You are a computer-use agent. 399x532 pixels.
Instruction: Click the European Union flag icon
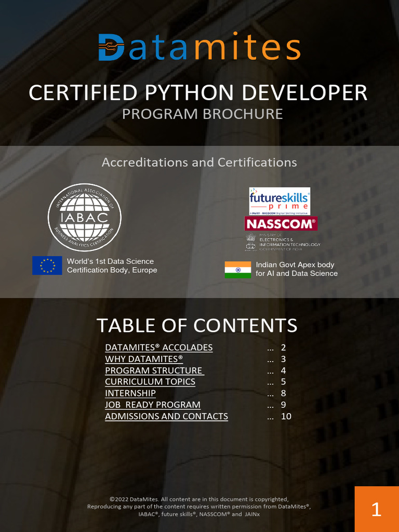click(x=47, y=265)
